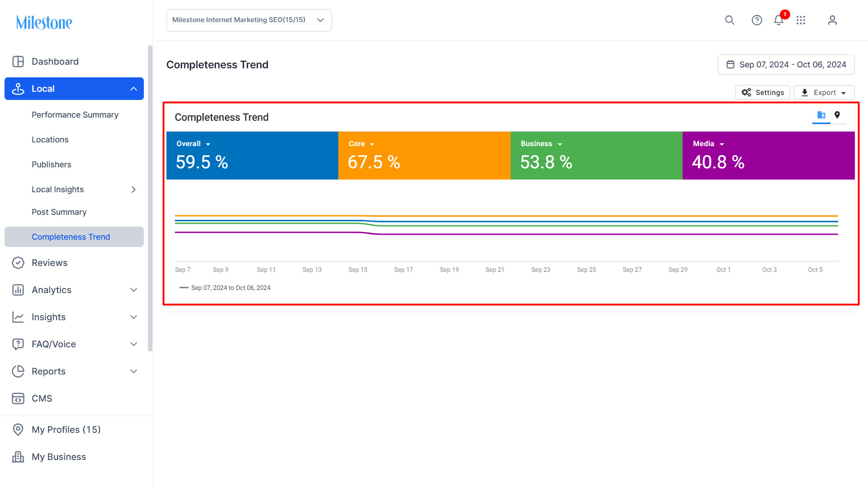The width and height of the screenshot is (868, 488).
Task: Open the help question mark icon
Action: click(x=757, y=20)
